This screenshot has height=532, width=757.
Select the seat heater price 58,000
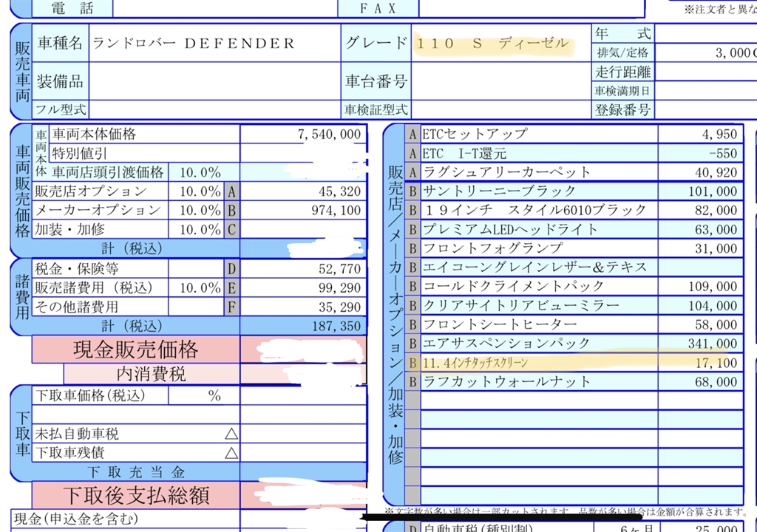[716, 324]
